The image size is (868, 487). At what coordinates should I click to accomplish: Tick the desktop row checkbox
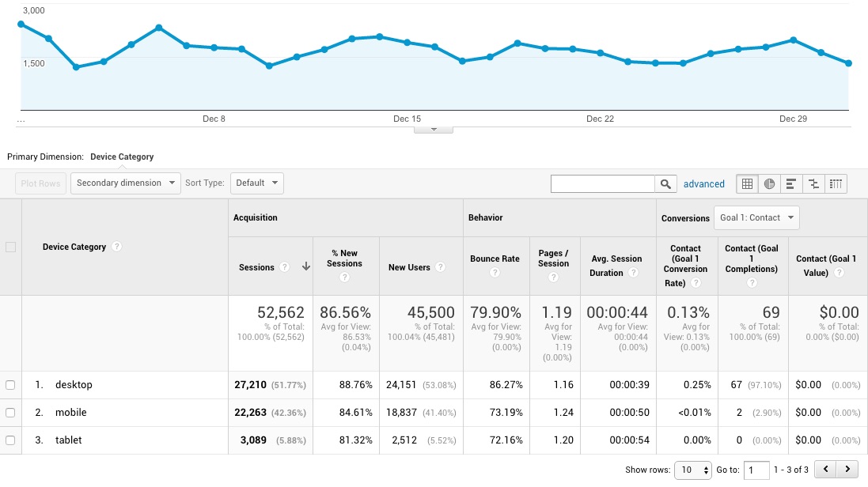pyautogui.click(x=10, y=385)
